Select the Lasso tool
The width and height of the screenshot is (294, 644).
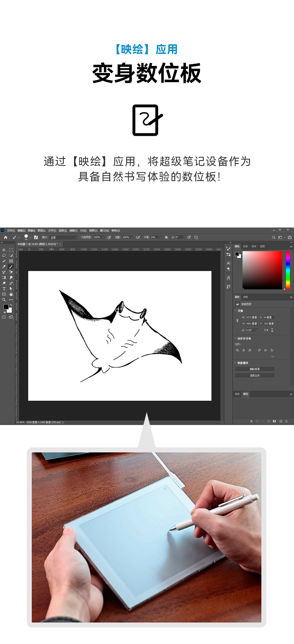click(4, 255)
